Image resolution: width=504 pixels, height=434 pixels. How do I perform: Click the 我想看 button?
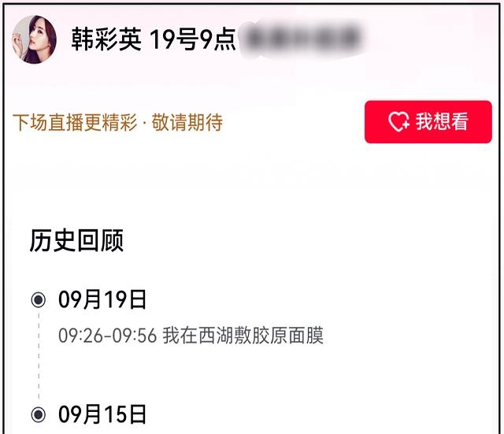pos(428,122)
